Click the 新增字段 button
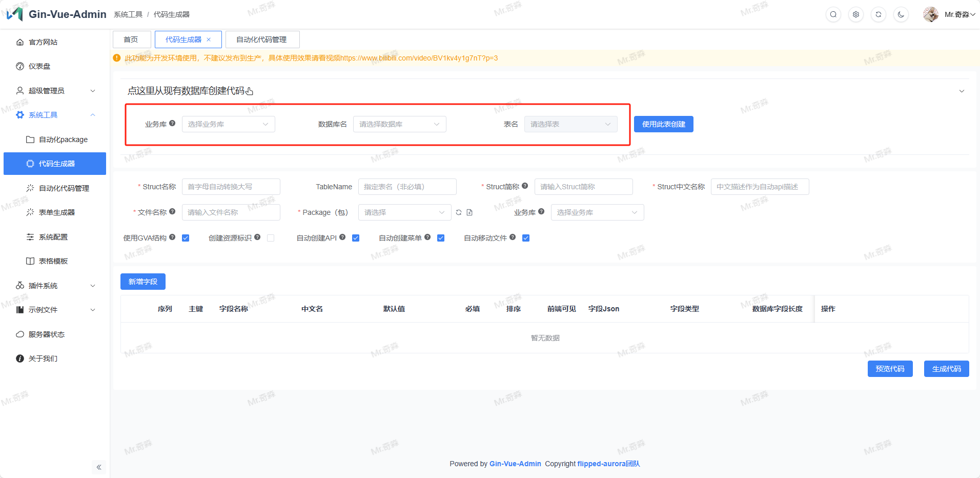 click(x=142, y=282)
